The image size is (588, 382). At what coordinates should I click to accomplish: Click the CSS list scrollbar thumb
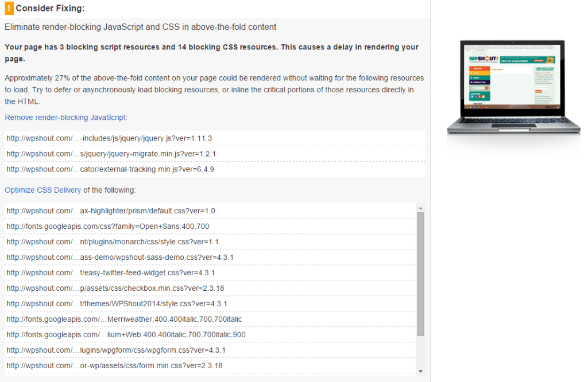[x=420, y=273]
